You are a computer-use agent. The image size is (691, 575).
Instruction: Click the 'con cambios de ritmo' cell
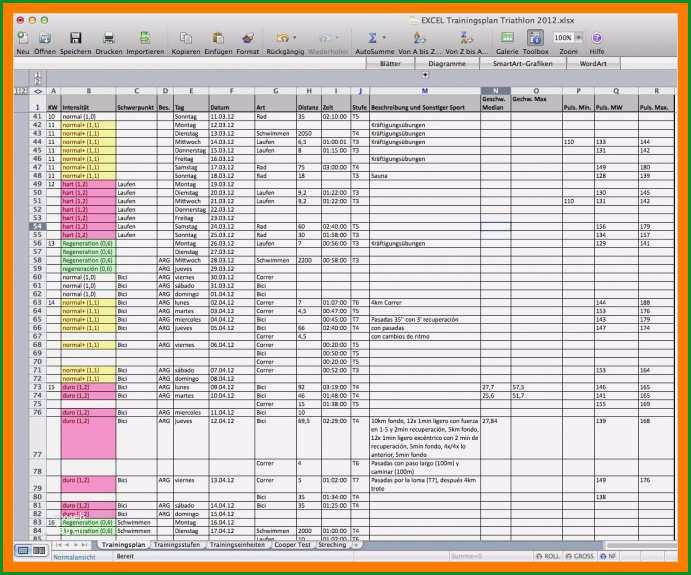tap(425, 337)
